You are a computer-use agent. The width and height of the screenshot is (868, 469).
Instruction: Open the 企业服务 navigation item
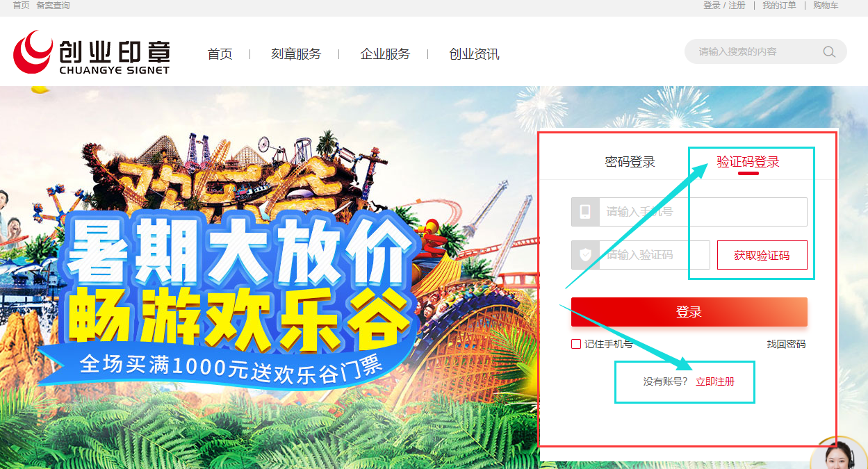pyautogui.click(x=385, y=54)
